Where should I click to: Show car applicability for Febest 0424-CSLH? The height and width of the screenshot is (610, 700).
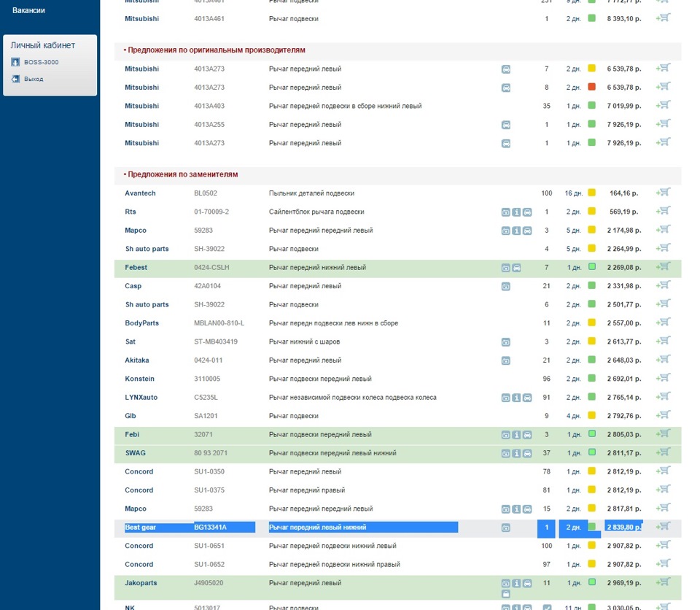click(516, 268)
